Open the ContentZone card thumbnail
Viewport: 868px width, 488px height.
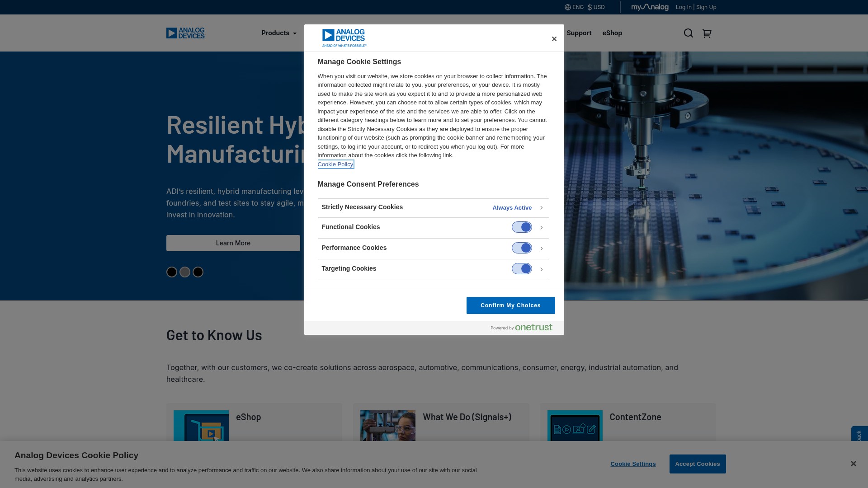pos(575,426)
